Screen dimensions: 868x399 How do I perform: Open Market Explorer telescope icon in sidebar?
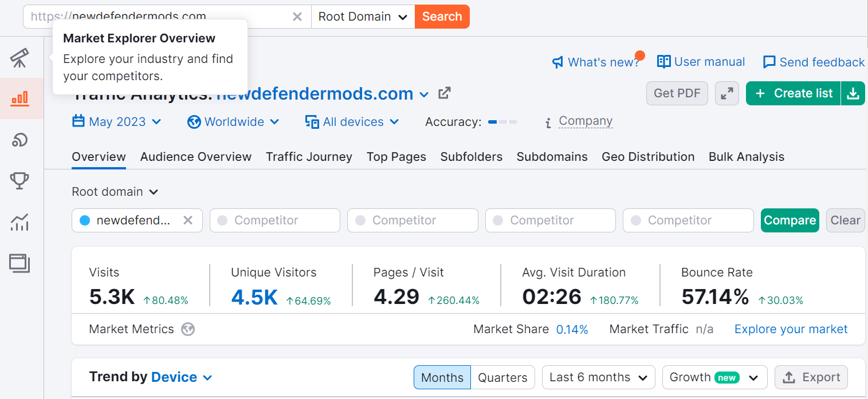(20, 58)
